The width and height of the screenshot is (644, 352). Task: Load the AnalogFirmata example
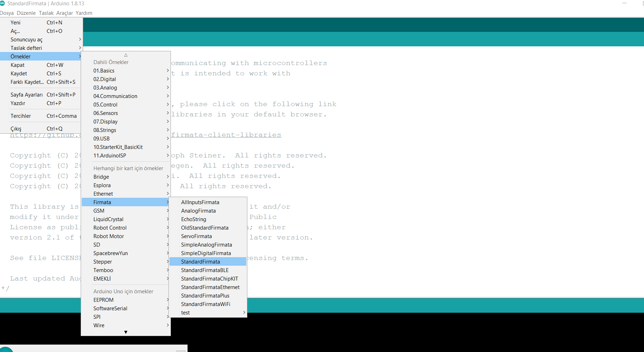click(x=208, y=211)
